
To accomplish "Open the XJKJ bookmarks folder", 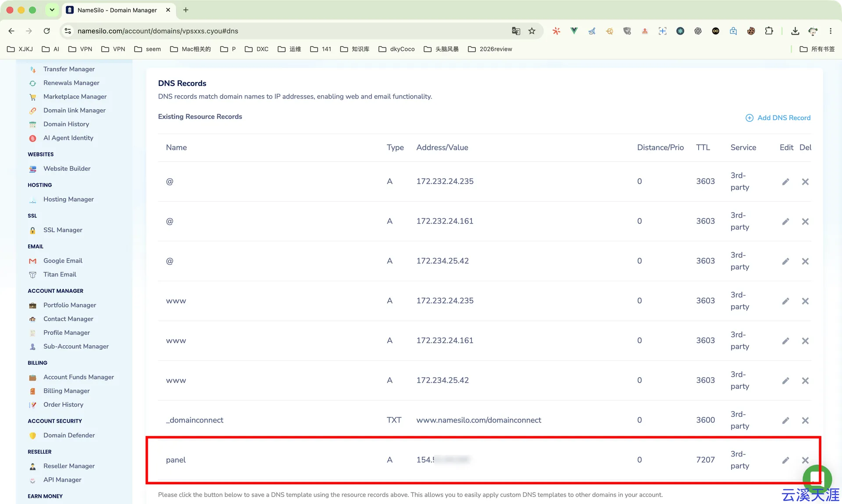I will (20, 49).
